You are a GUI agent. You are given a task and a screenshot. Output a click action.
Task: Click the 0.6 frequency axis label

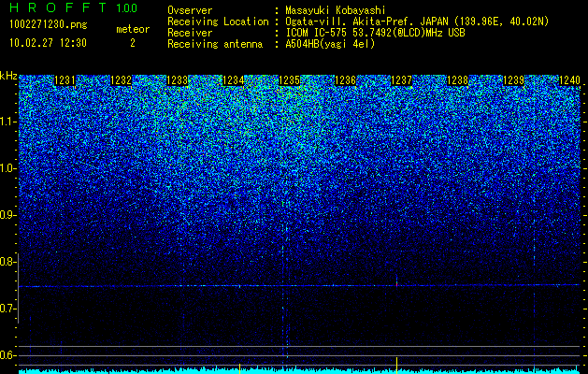point(7,355)
